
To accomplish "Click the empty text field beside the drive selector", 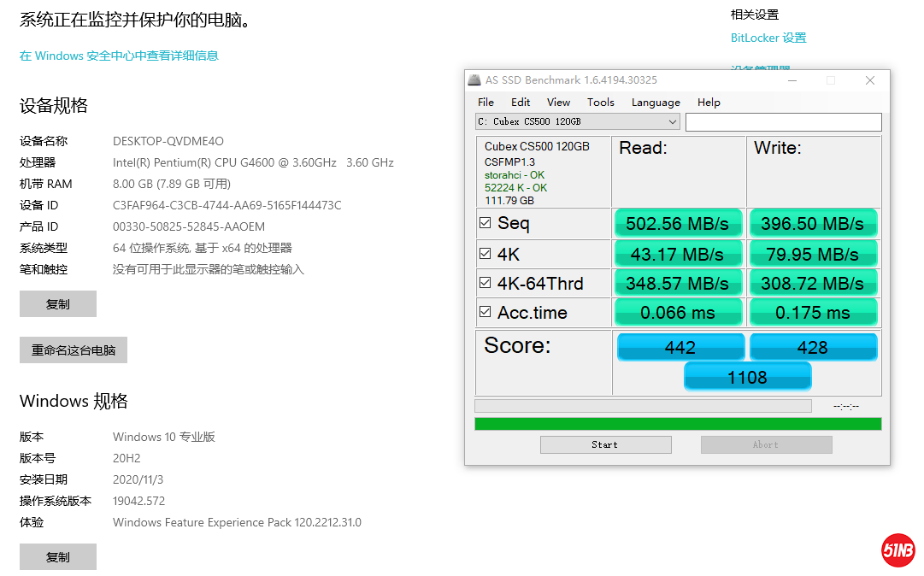I will [783, 122].
